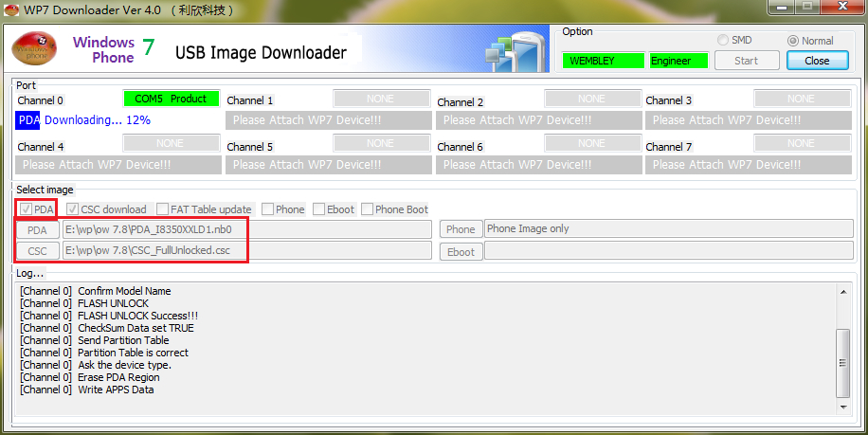This screenshot has width=868, height=435.
Task: Click the Start button
Action: [747, 61]
